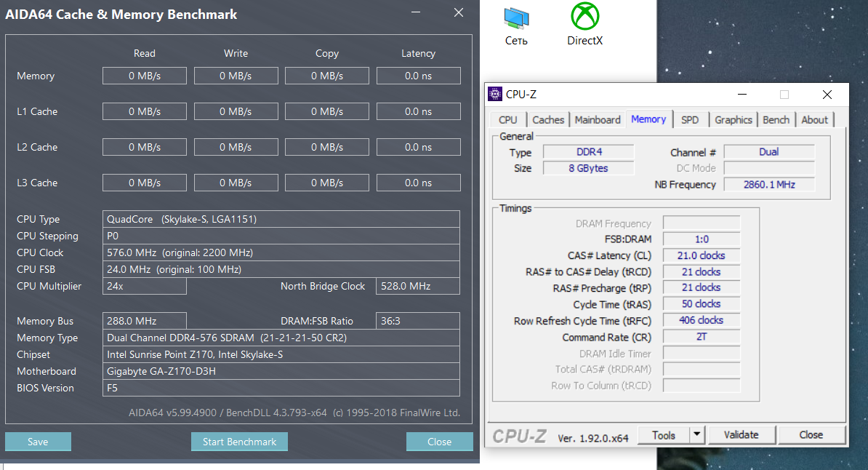Click AIDA64 version copyright text
The image size is (868, 470).
(294, 413)
